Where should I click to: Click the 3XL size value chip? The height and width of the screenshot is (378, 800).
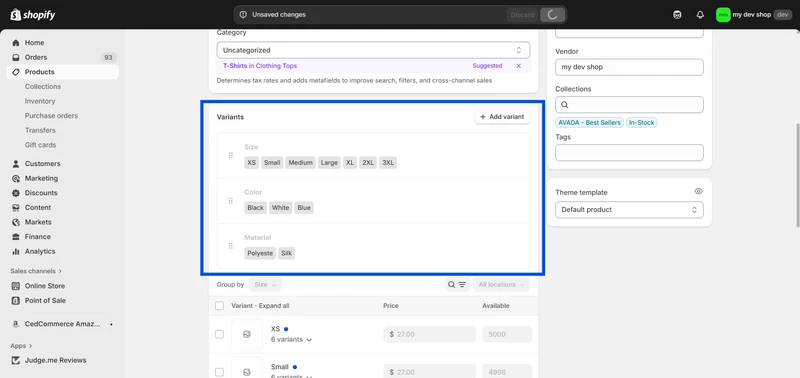click(x=388, y=163)
